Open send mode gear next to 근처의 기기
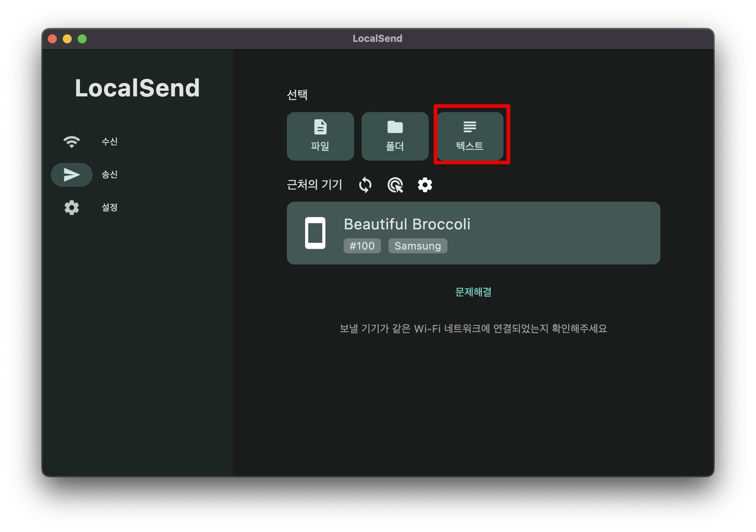756x532 pixels. [425, 185]
